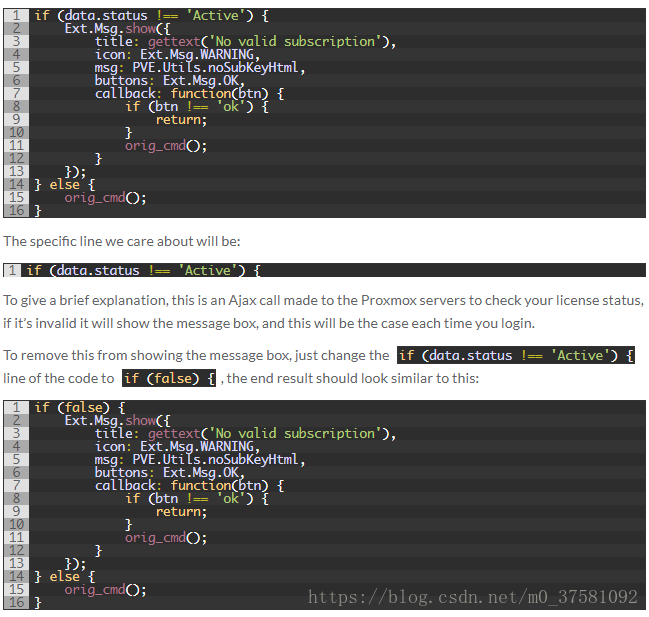Click 'callback: function(btn) {' in the data.status block
Screen dimensions: 649x617
pyautogui.click(x=189, y=94)
